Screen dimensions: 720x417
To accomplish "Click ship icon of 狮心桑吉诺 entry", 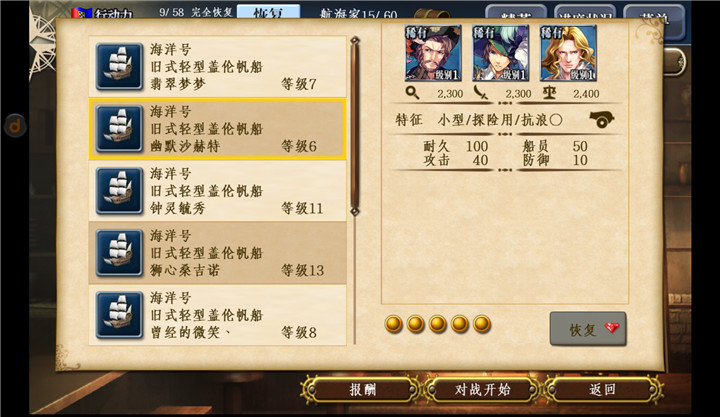I will 119,253.
